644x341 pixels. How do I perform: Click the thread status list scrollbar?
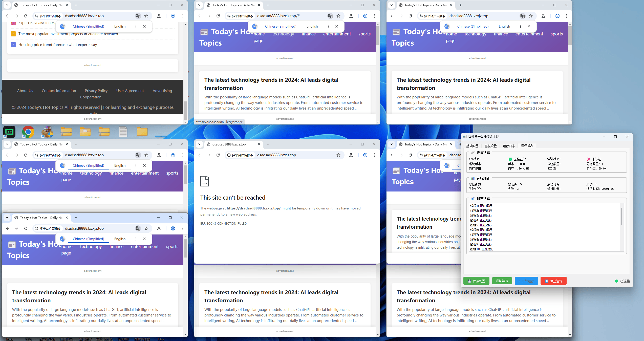click(x=621, y=217)
